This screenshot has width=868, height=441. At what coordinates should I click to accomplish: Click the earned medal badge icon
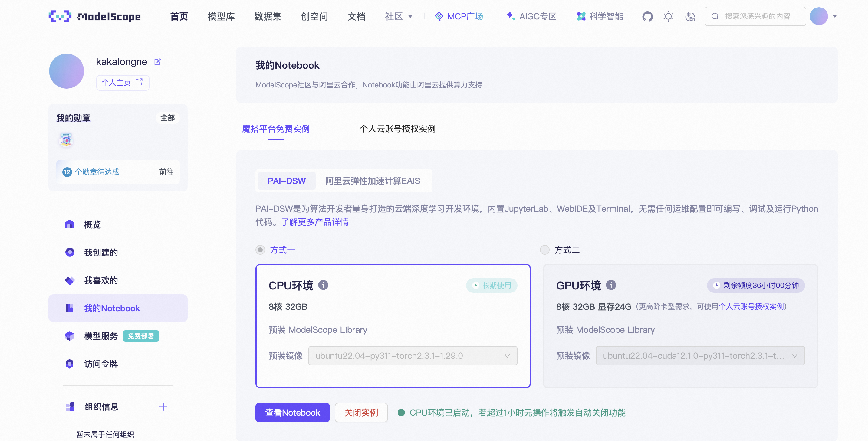[x=66, y=140]
